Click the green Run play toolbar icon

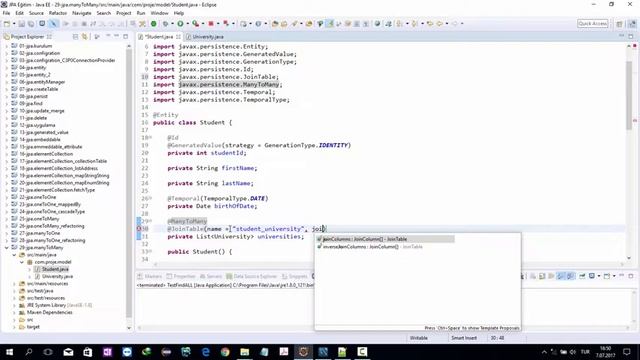pos(180,24)
